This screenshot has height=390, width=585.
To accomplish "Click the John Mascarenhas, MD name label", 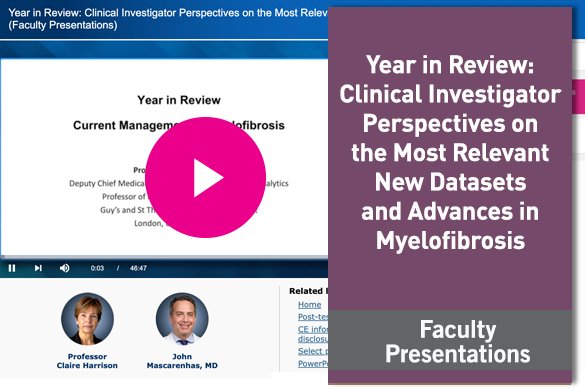I will [182, 361].
